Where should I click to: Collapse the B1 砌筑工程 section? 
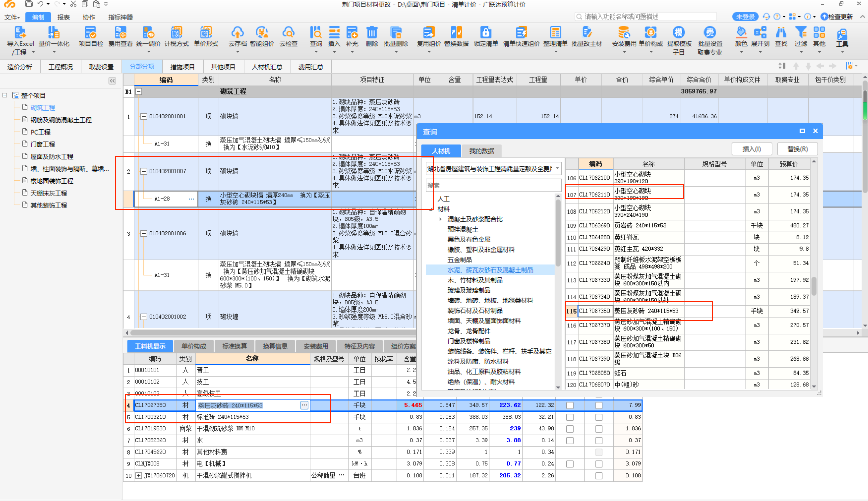coord(138,92)
